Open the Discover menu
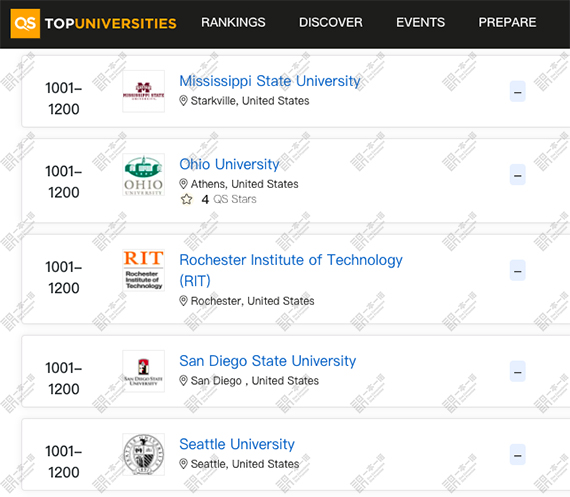This screenshot has width=570, height=497. coord(331,23)
